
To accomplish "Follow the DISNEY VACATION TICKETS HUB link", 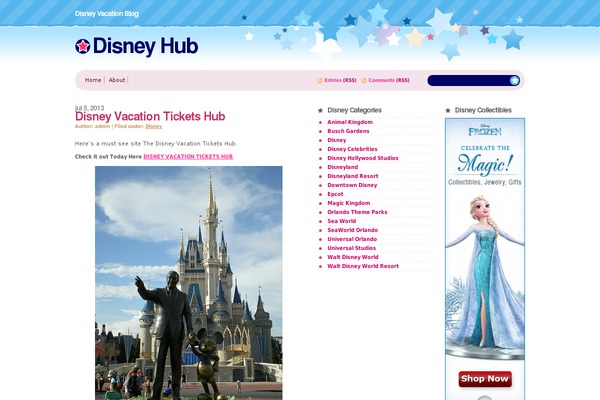I will (x=188, y=157).
